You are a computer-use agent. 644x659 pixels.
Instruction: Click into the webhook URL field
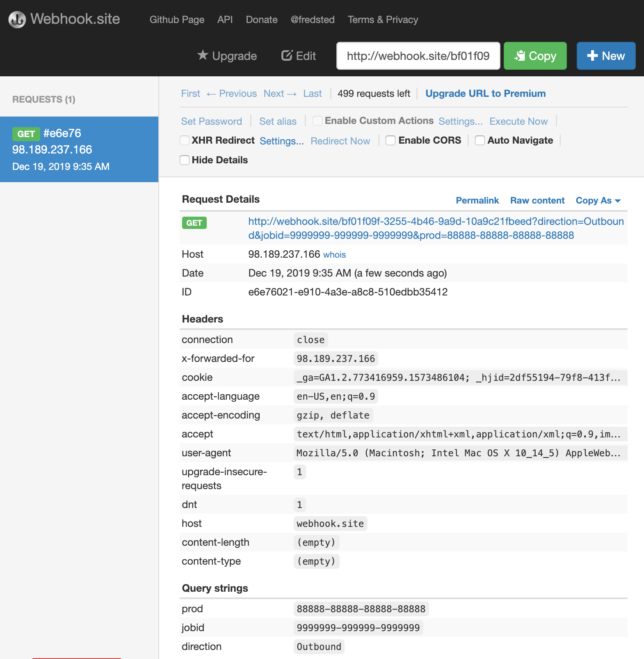point(418,56)
